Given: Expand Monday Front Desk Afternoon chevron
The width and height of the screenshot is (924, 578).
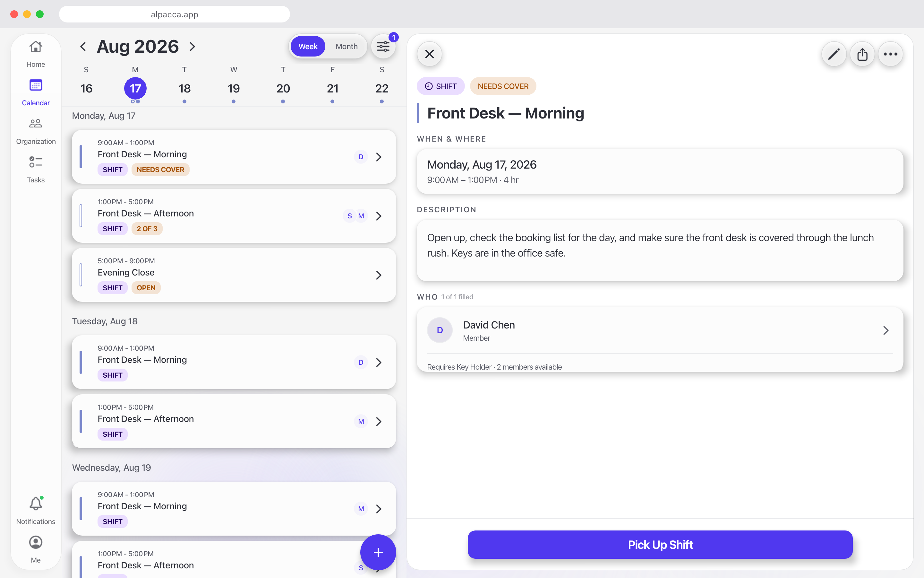Looking at the screenshot, I should coord(379,216).
